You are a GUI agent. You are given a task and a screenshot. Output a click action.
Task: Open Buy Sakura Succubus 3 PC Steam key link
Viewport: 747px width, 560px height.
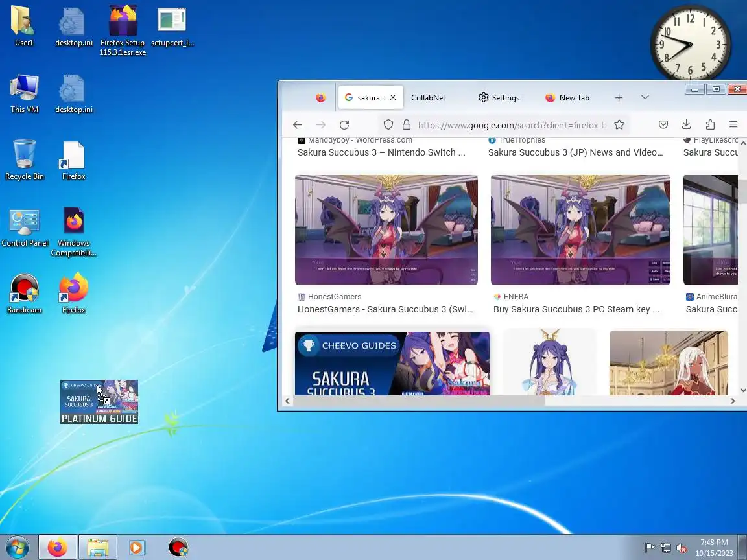point(576,309)
